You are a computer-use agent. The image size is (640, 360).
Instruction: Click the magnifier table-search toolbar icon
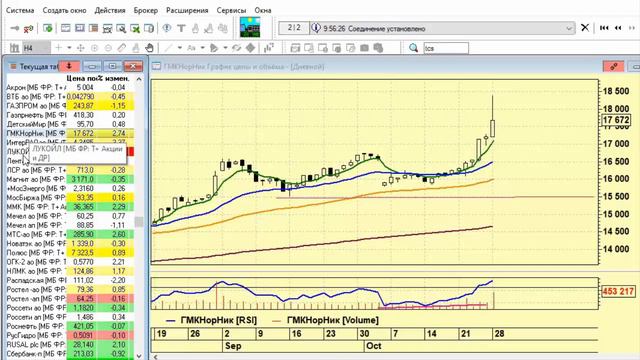pyautogui.click(x=121, y=28)
